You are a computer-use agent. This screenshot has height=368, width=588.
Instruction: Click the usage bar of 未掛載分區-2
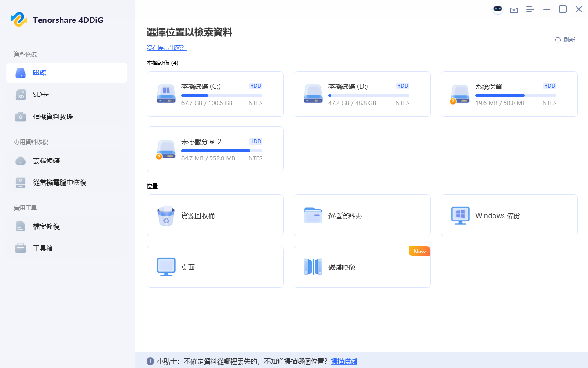point(222,151)
